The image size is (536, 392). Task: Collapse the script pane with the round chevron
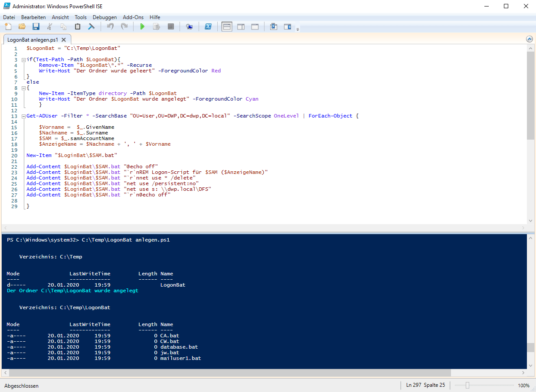[529, 39]
